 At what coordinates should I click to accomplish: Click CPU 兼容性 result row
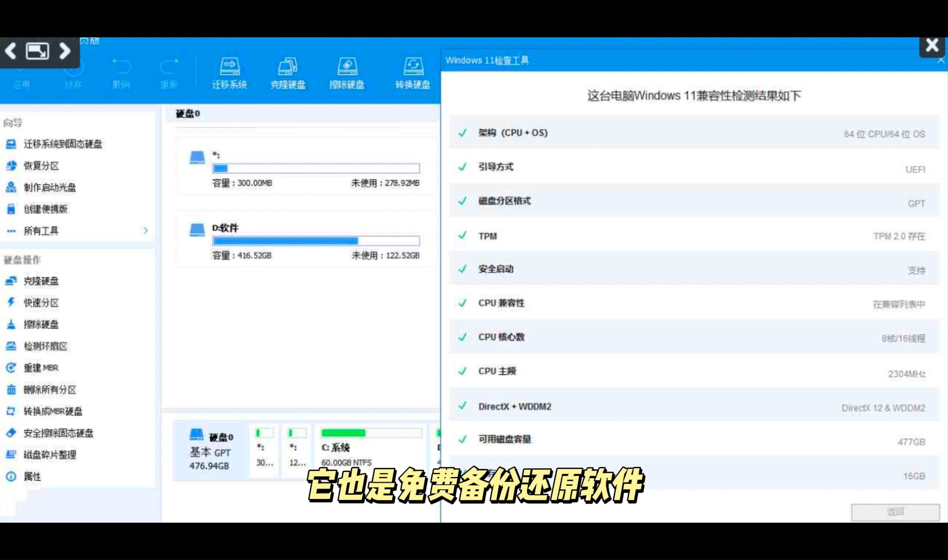pyautogui.click(x=694, y=303)
